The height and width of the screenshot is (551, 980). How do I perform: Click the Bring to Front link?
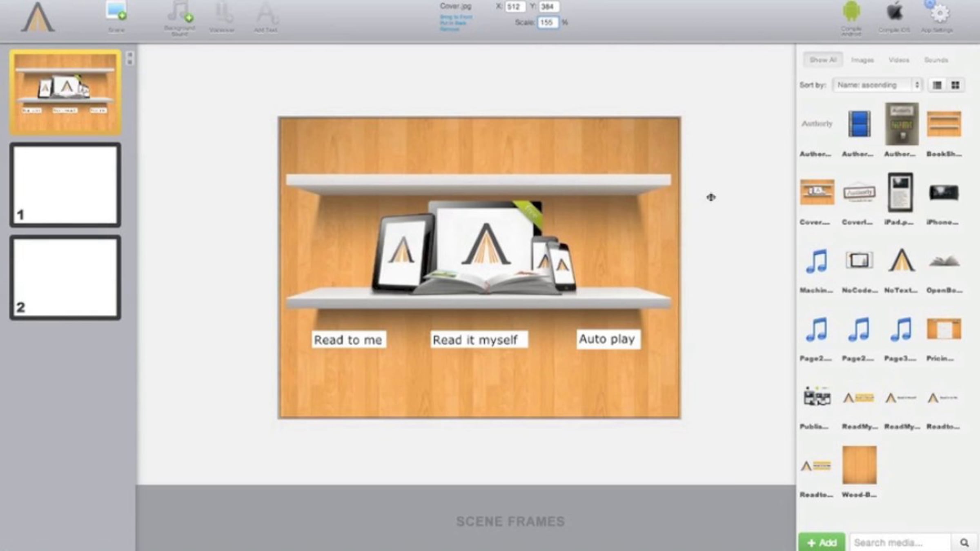click(x=456, y=17)
